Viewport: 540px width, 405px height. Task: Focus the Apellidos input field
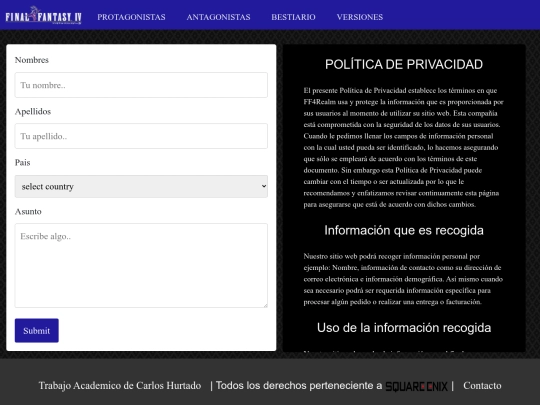click(x=141, y=136)
